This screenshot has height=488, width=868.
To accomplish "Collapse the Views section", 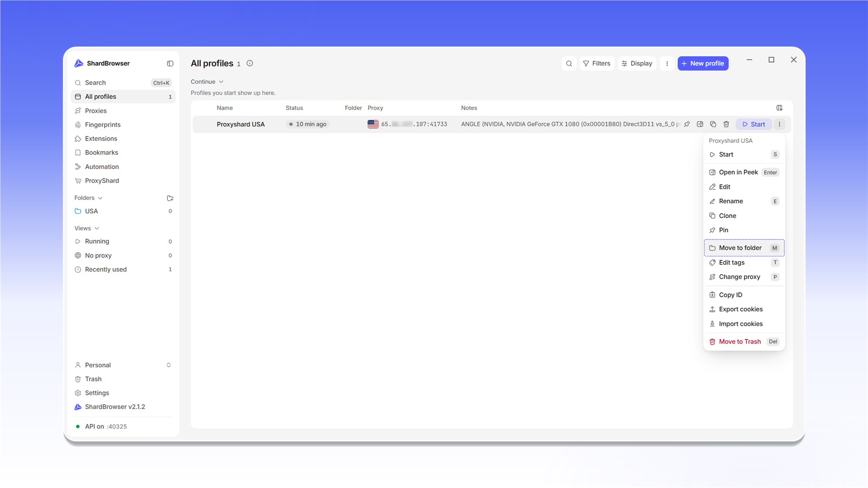I will point(87,228).
